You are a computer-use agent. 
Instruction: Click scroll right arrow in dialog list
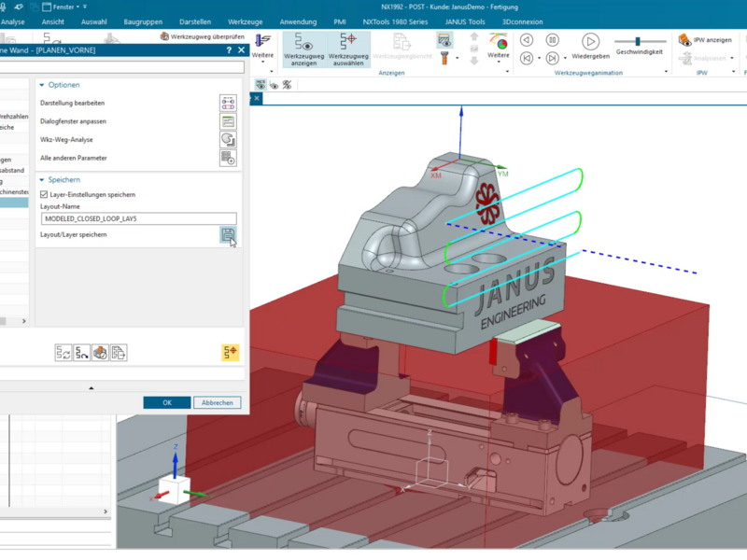point(24,321)
